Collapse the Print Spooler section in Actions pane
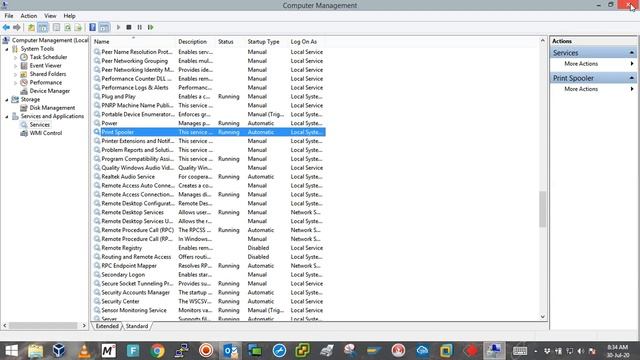Screen dimensions: 640x360 pyautogui.click(x=631, y=78)
